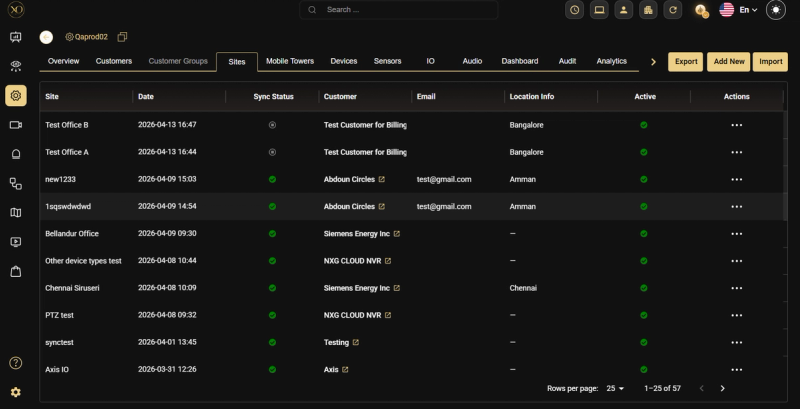Open external link for Abdoun Circles on new1233 row
Viewport: 800px width, 409px height.
382,180
